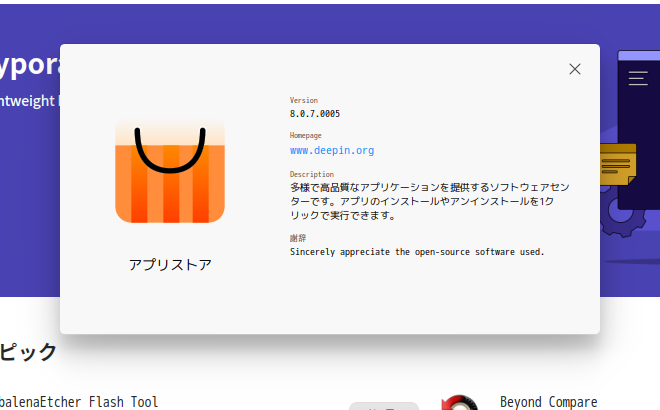The image size is (660, 410).
Task: Click the Japanese description paragraph in the dialog
Action: click(x=429, y=201)
